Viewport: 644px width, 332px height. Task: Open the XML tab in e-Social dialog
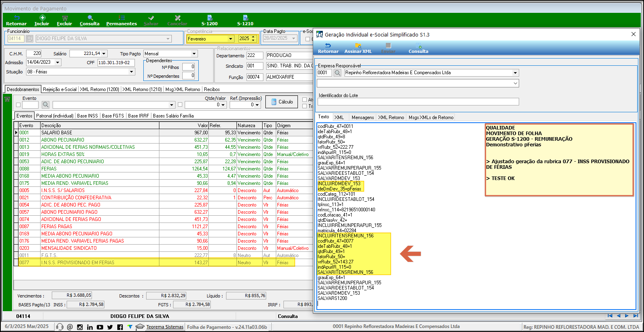click(339, 117)
